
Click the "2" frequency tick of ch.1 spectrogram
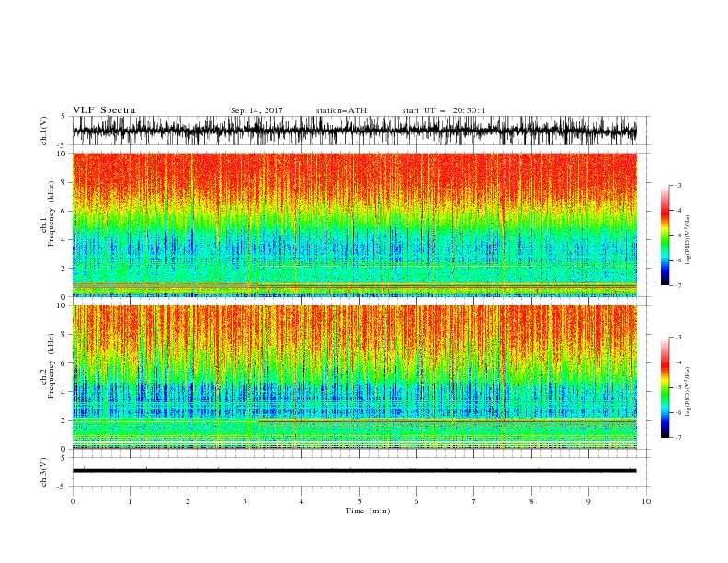point(64,268)
